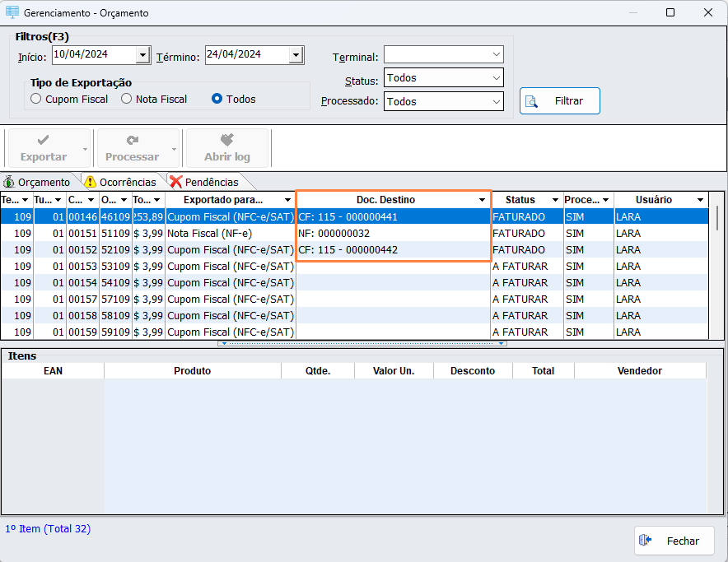
Task: Click the Exportar checkmark icon
Action: (44, 141)
